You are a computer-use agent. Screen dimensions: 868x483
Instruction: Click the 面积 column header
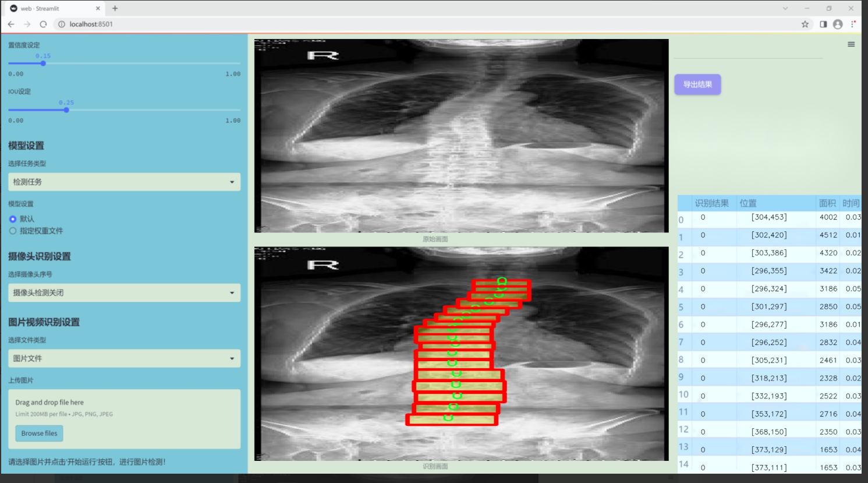point(827,203)
